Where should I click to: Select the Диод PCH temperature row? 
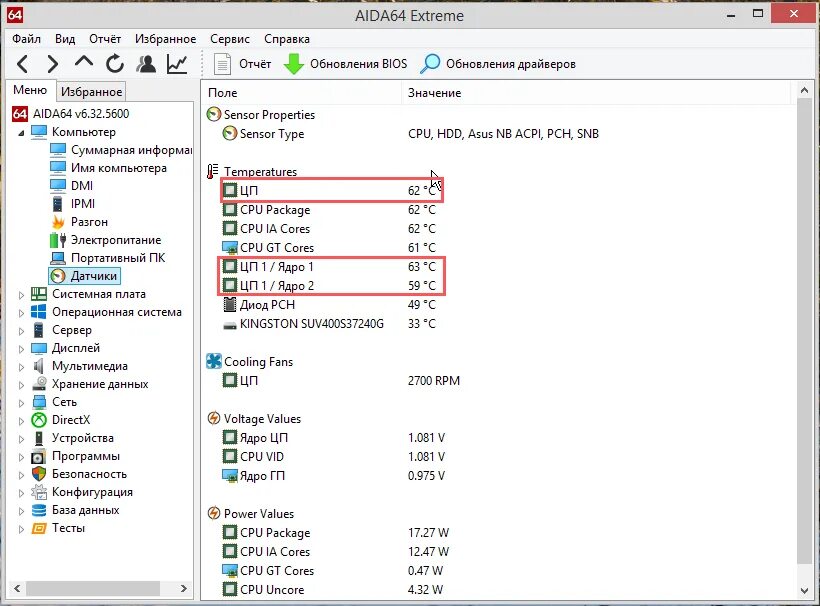click(x=329, y=305)
